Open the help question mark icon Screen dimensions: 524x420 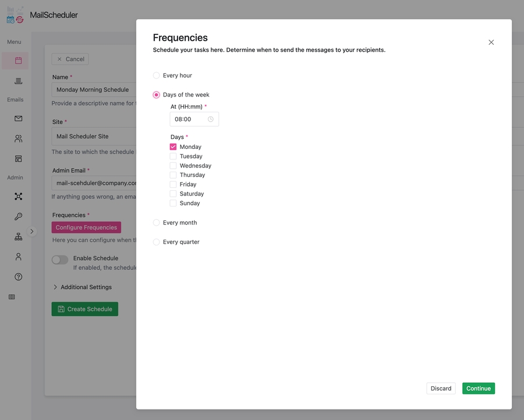pos(17,276)
